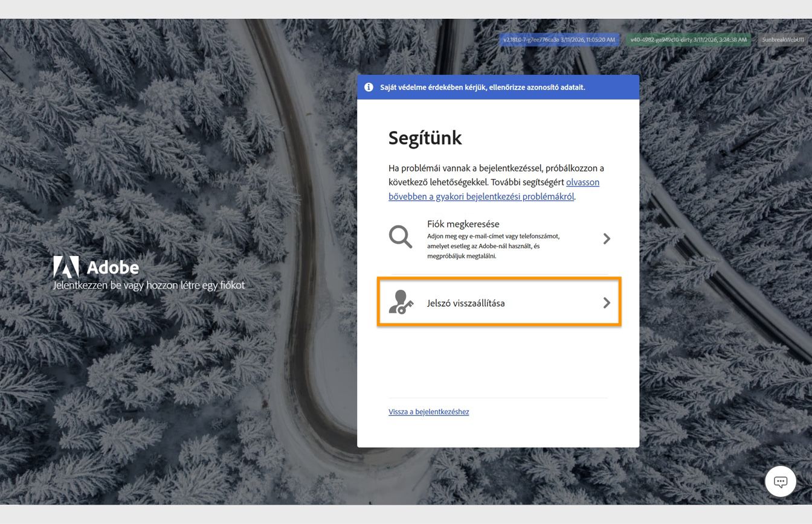Click the green v40-4982 version badge
The width and height of the screenshot is (812, 524).
(688, 40)
